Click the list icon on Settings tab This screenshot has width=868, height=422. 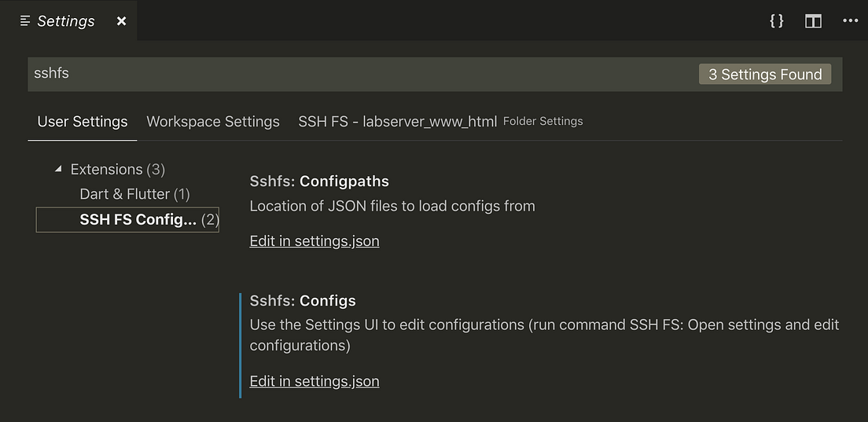pyautogui.click(x=25, y=21)
